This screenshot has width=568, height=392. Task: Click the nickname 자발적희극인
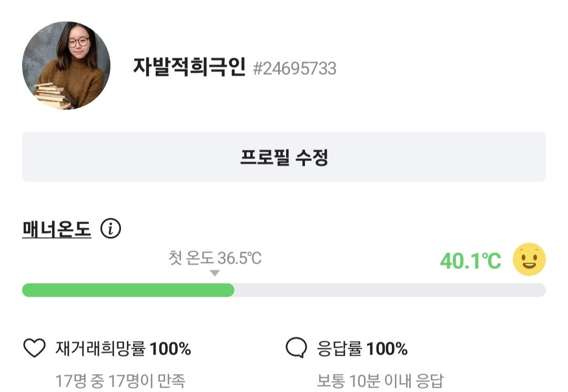point(189,67)
